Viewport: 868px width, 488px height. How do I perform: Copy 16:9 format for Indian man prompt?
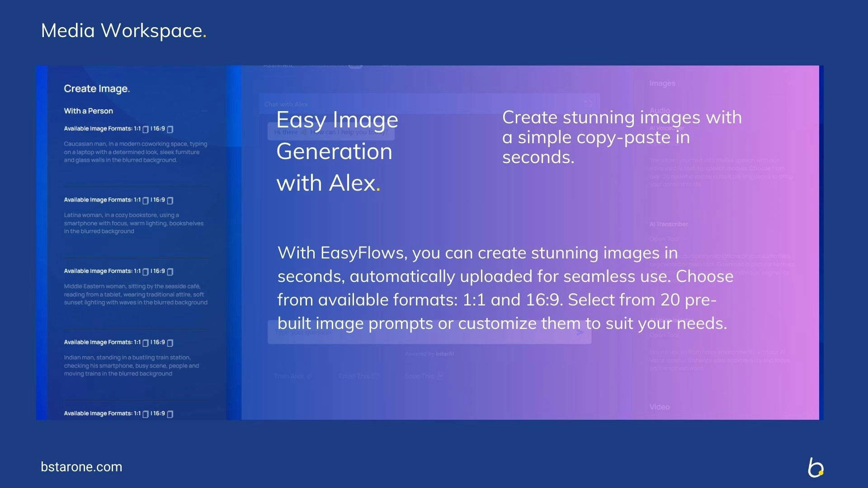click(170, 343)
